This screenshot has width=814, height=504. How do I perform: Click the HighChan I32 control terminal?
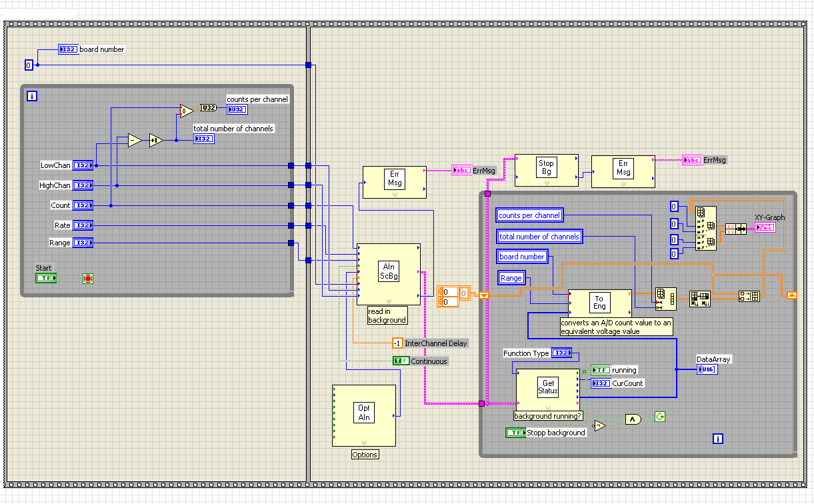tap(83, 185)
